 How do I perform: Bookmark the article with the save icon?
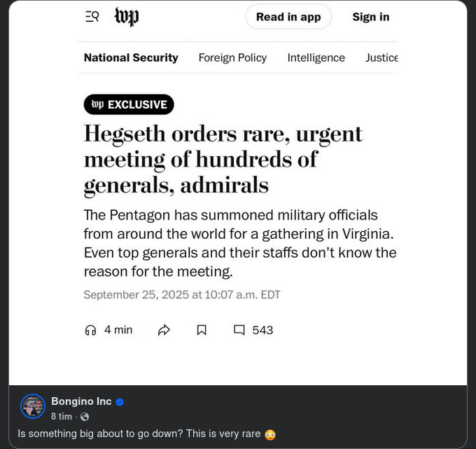(x=202, y=330)
